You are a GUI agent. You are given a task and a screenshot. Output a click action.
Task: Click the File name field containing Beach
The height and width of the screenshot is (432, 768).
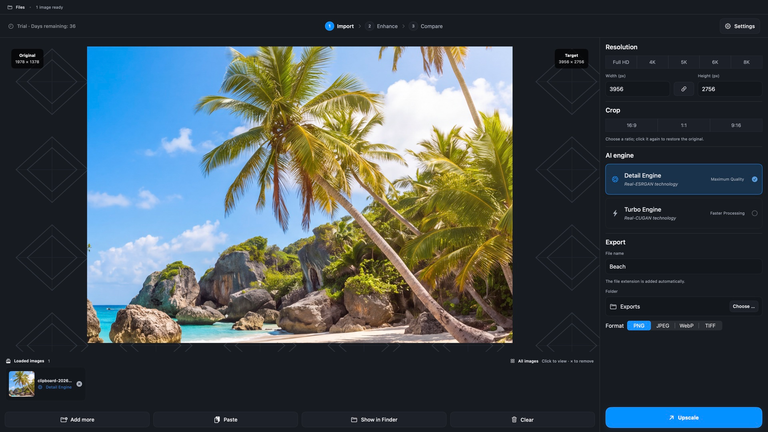[684, 266]
